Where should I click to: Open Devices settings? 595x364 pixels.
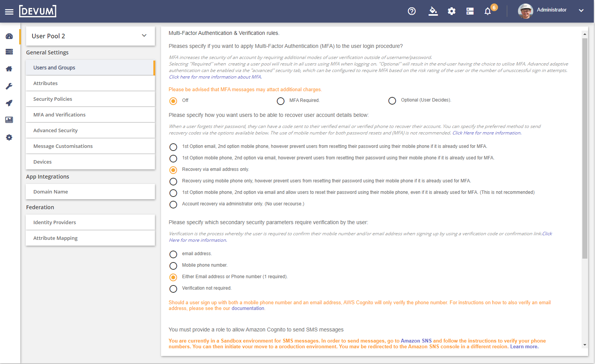(90, 162)
